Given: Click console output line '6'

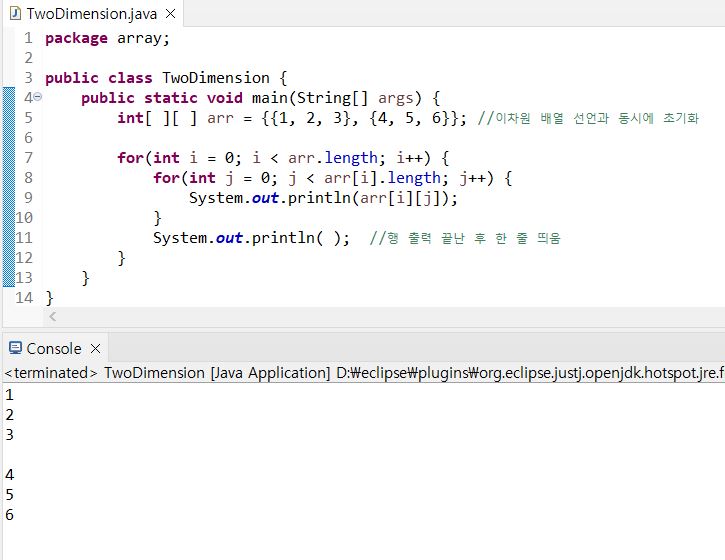Looking at the screenshot, I should point(10,515).
